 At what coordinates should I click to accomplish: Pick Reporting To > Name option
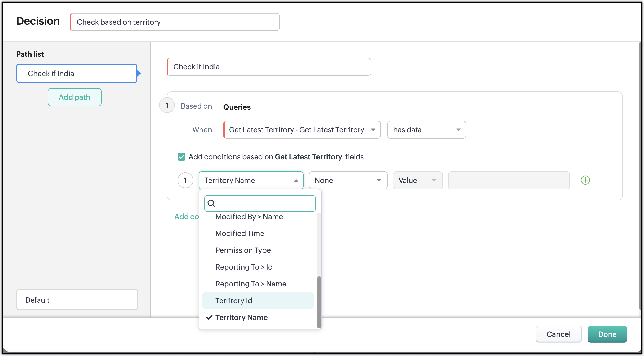click(x=251, y=284)
